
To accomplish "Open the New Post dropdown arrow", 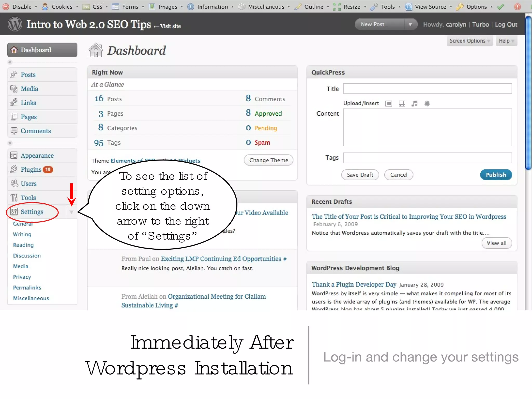I will pos(410,24).
